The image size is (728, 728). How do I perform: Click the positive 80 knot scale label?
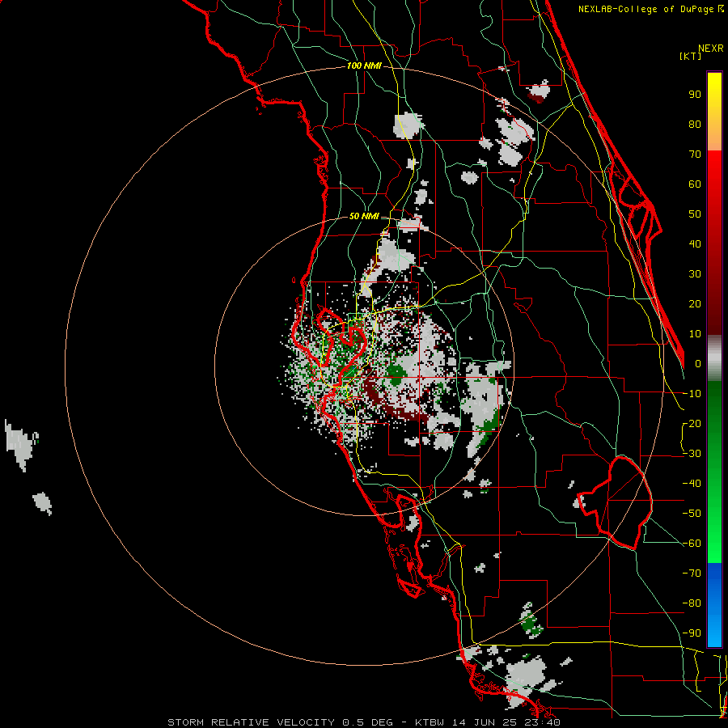point(695,125)
